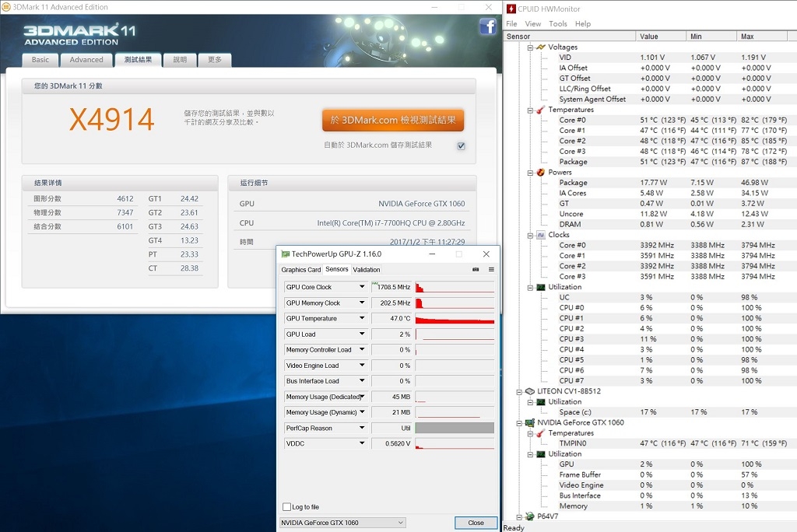
Task: Select the Sensors tab in GPU-Z
Action: pyautogui.click(x=336, y=269)
